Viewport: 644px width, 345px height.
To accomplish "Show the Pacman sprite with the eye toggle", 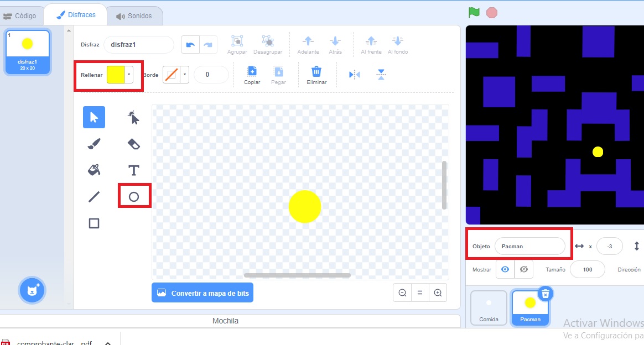I will (504, 269).
